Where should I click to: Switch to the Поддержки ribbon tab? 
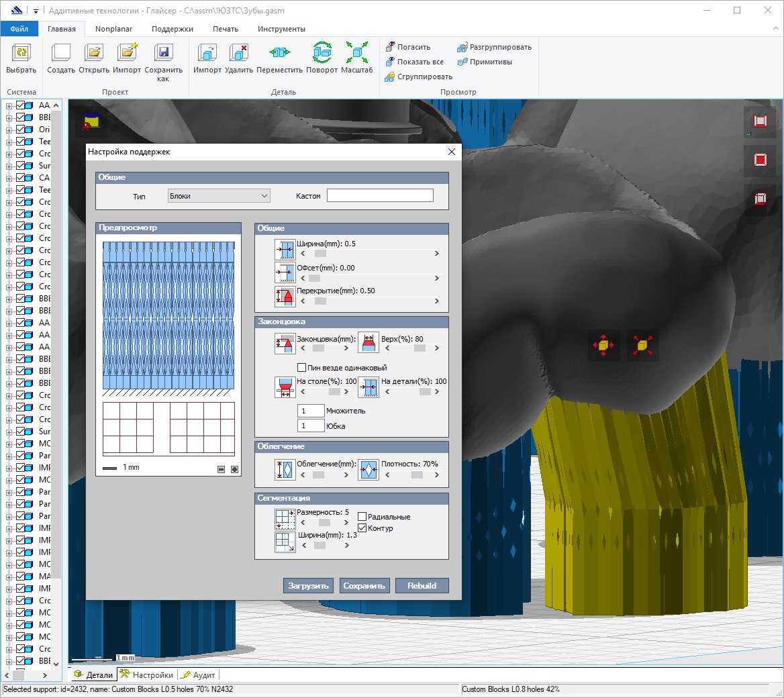172,29
